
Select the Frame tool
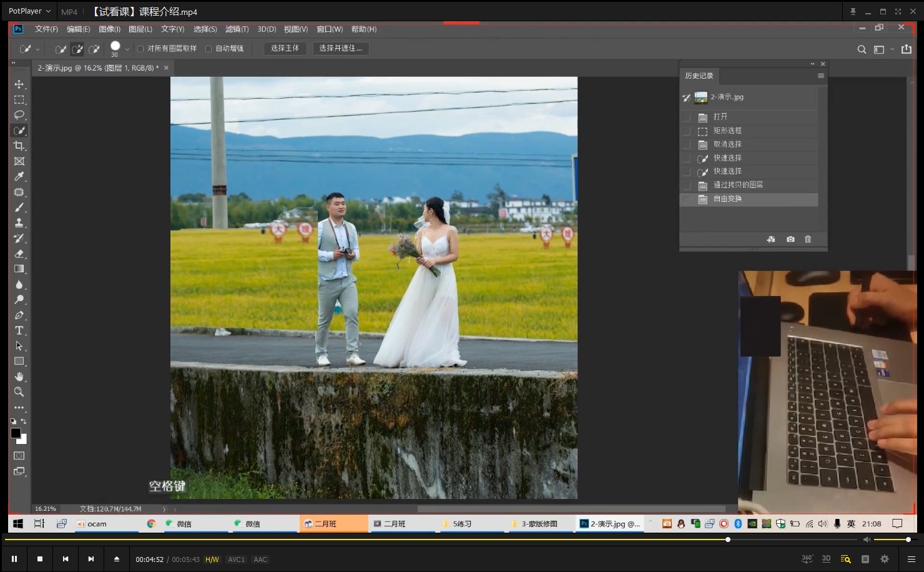coord(19,161)
